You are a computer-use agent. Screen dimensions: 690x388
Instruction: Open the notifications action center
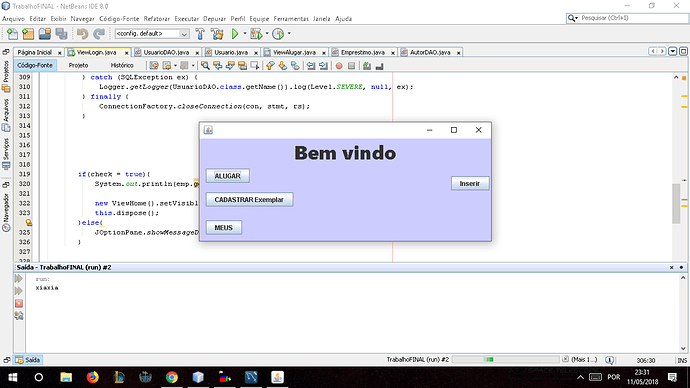tap(672, 377)
